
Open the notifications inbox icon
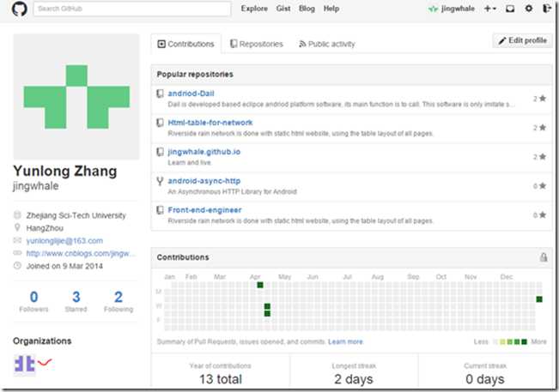(510, 9)
